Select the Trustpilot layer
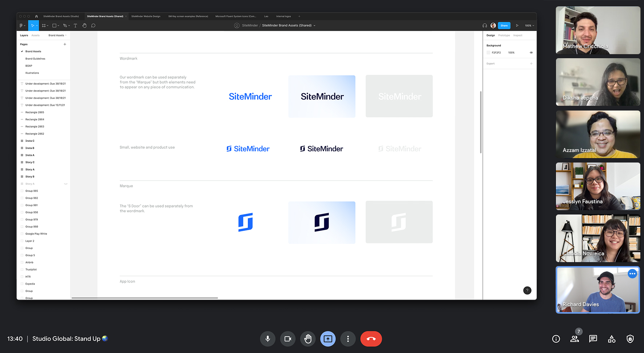The image size is (644, 353). click(31, 270)
